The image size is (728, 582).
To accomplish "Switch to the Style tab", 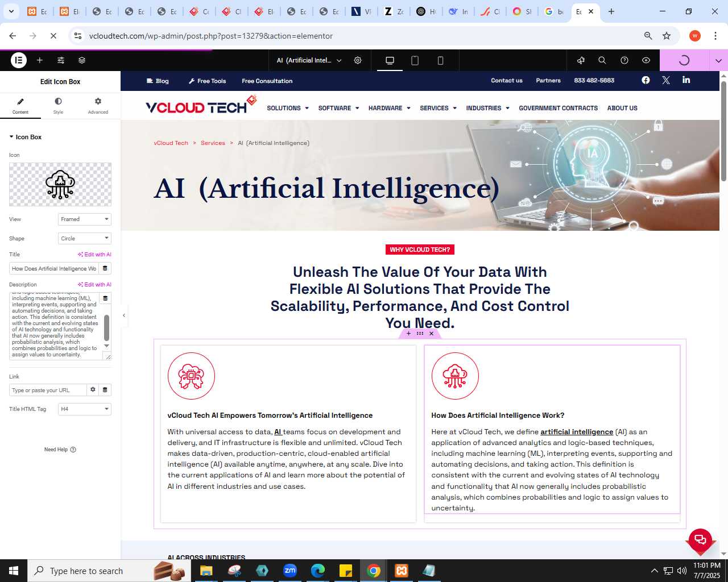I will [x=58, y=106].
